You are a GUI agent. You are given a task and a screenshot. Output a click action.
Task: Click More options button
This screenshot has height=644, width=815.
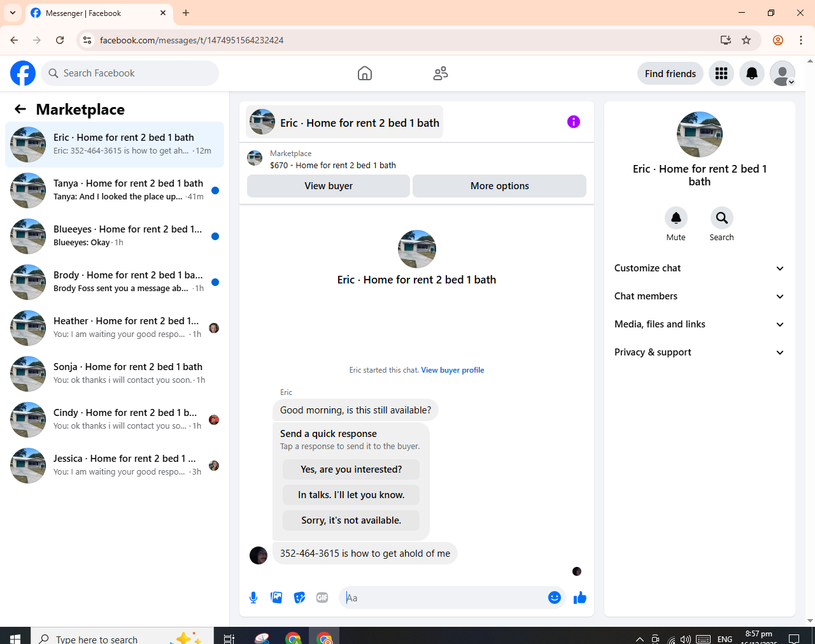pyautogui.click(x=500, y=186)
